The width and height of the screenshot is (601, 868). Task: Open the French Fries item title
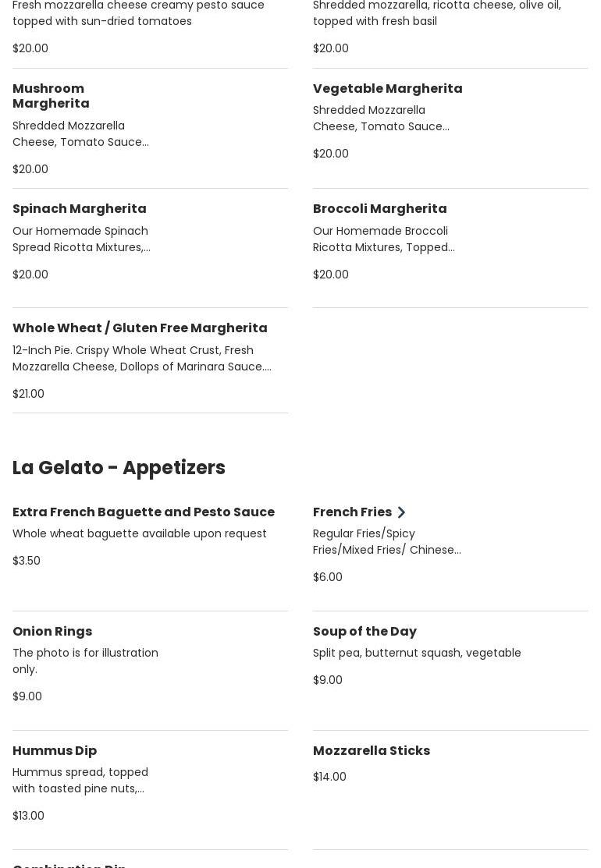(x=352, y=512)
